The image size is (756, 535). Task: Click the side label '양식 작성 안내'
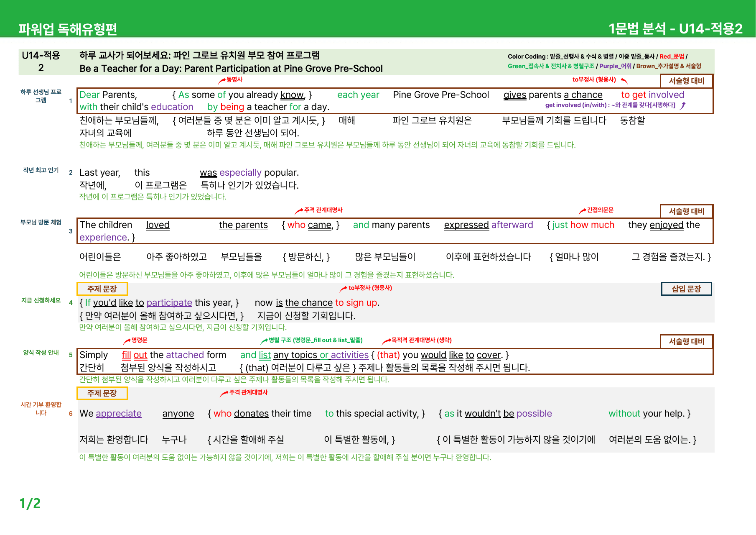point(41,353)
